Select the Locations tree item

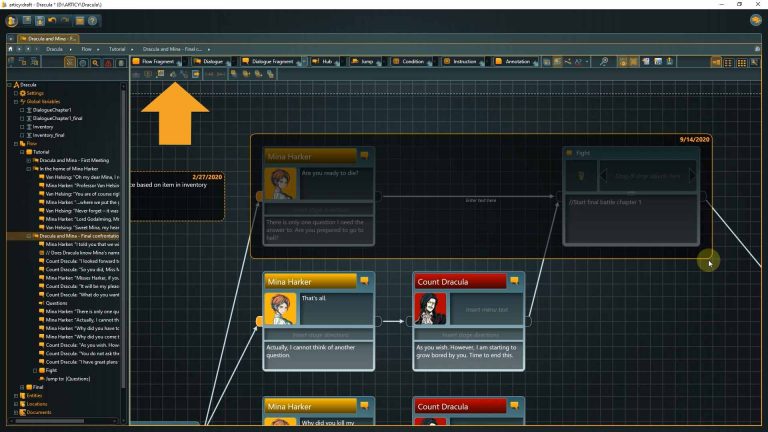click(x=37, y=404)
